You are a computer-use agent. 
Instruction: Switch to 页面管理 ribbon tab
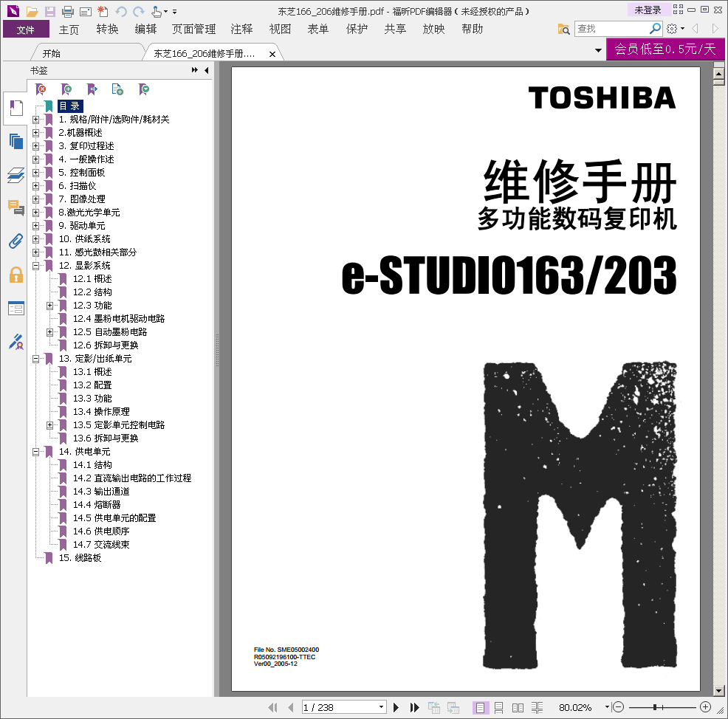(193, 30)
